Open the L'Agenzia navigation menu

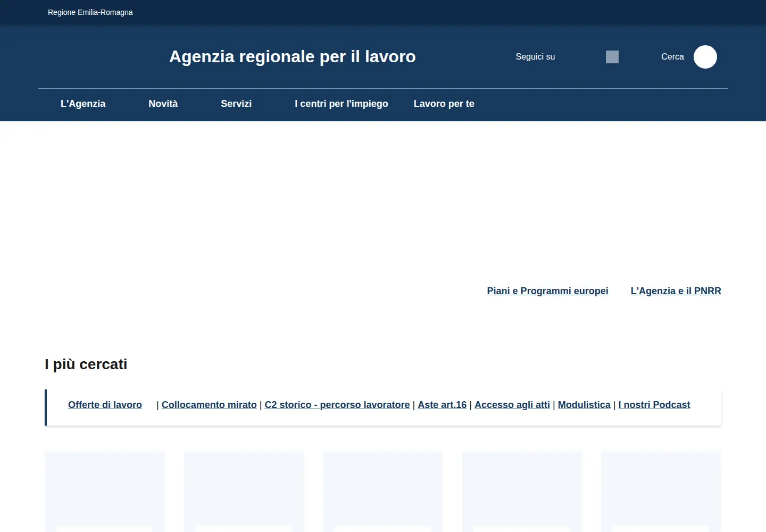pyautogui.click(x=83, y=104)
